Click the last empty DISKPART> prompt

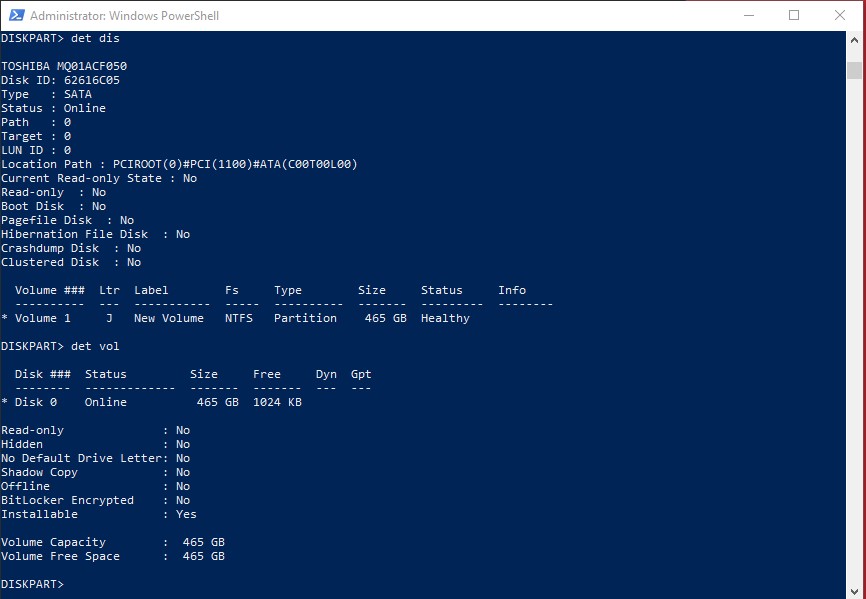(33, 584)
